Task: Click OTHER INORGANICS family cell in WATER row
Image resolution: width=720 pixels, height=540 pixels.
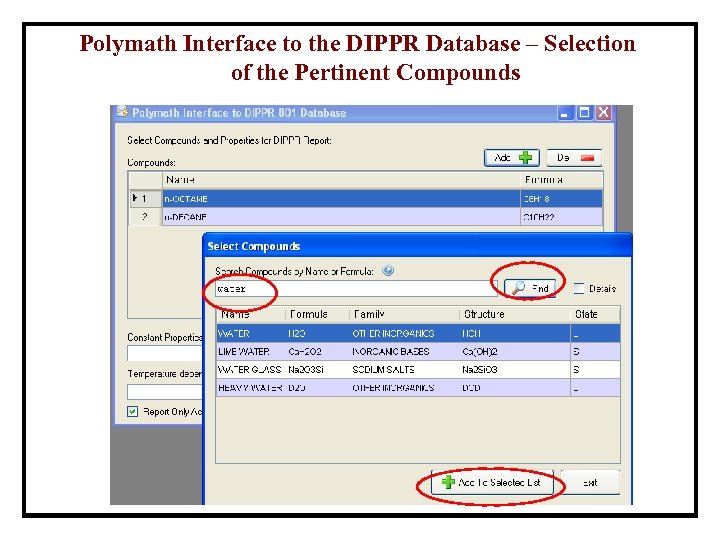Action: [404, 333]
